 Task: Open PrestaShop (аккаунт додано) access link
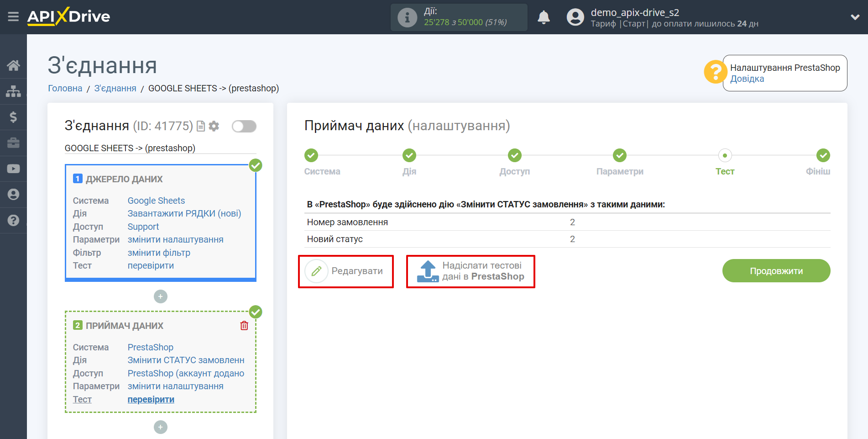click(186, 373)
